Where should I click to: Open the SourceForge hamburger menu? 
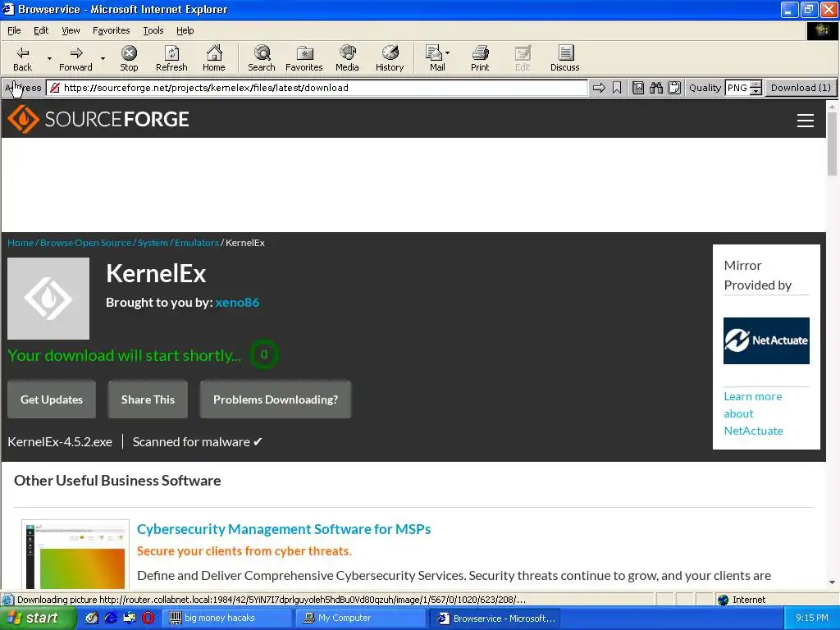click(x=806, y=121)
